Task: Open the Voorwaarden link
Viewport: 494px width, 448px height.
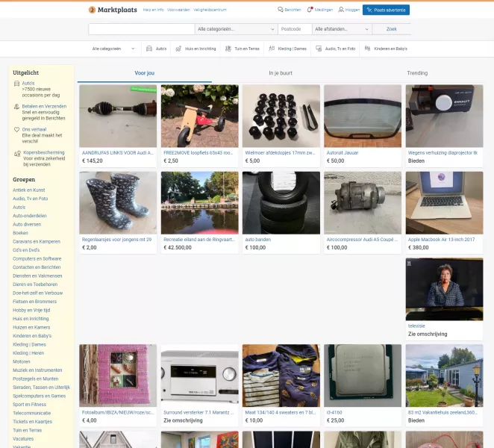Action: [178, 10]
